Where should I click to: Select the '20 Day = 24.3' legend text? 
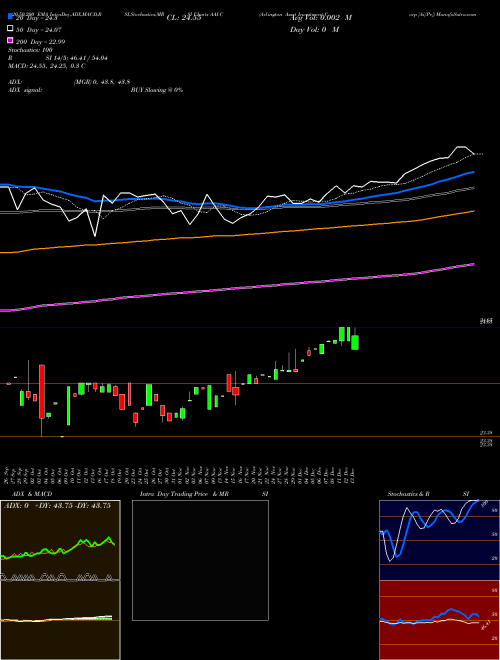pyautogui.click(x=36, y=18)
